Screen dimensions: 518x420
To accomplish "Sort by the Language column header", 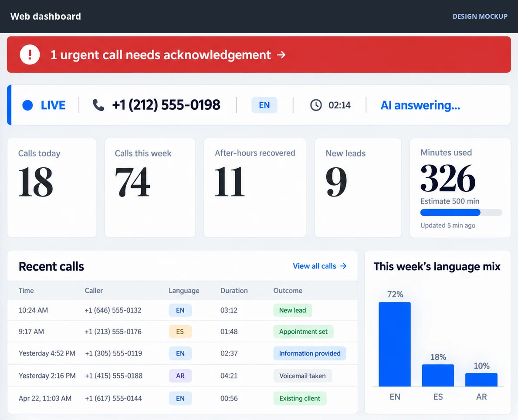I will [x=184, y=291].
